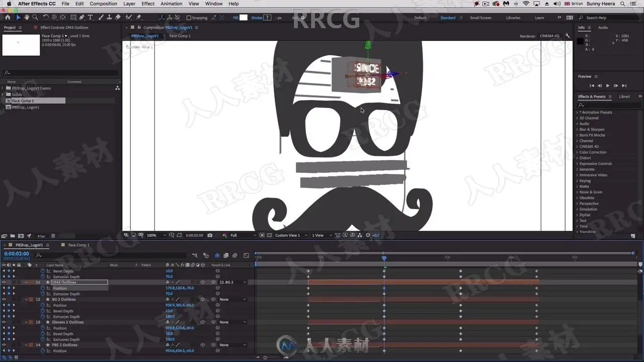Screen dimensions: 644x362
Task: Delete selected project item with trash icon
Action: (53, 236)
